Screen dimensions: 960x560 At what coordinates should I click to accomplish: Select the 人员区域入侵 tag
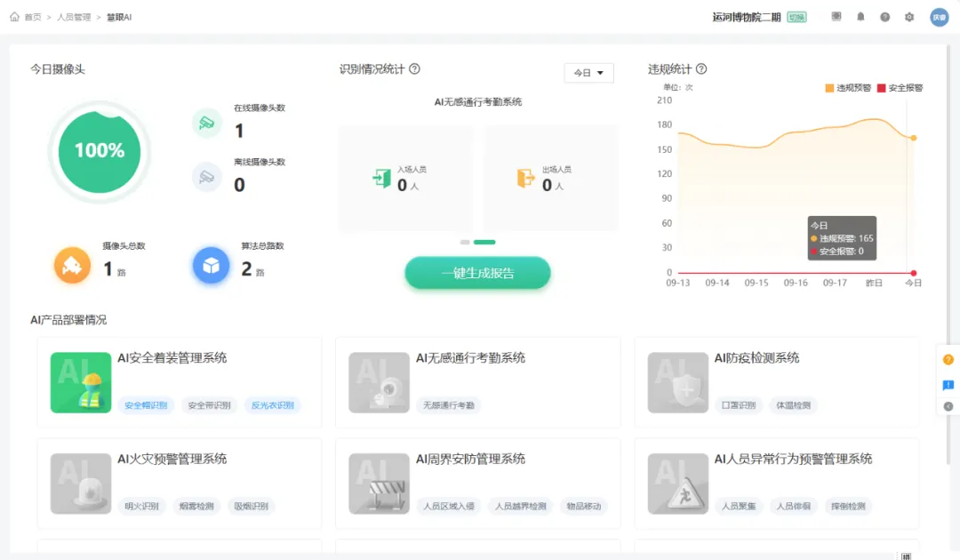(x=449, y=506)
